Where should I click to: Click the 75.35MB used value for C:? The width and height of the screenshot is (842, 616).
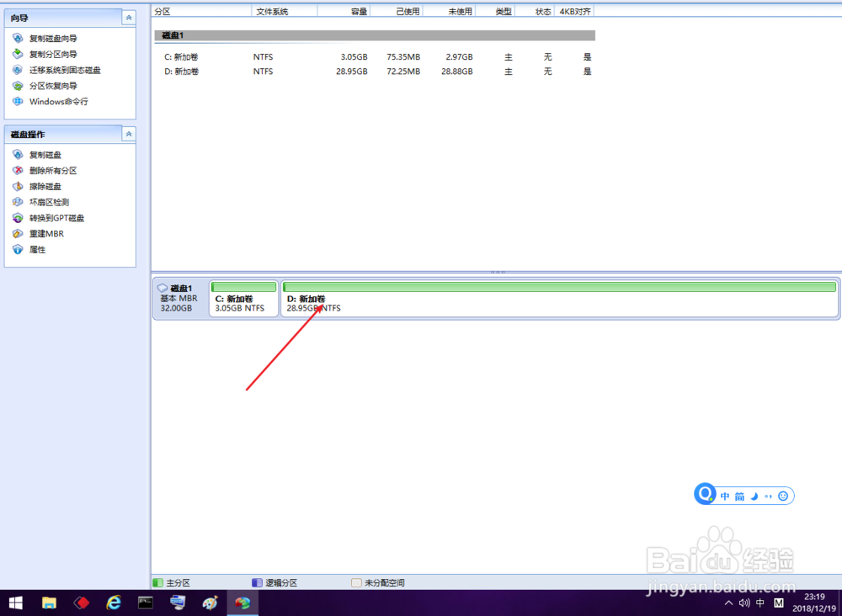(x=403, y=57)
